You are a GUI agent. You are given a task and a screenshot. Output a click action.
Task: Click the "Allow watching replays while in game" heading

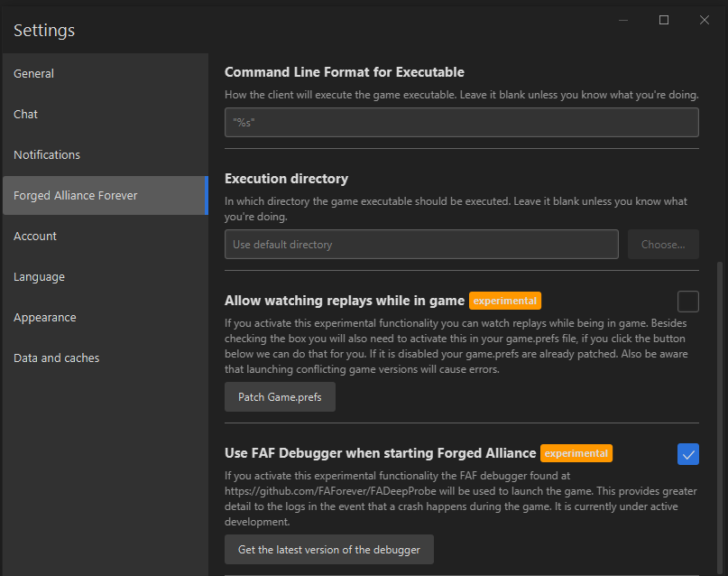point(345,301)
